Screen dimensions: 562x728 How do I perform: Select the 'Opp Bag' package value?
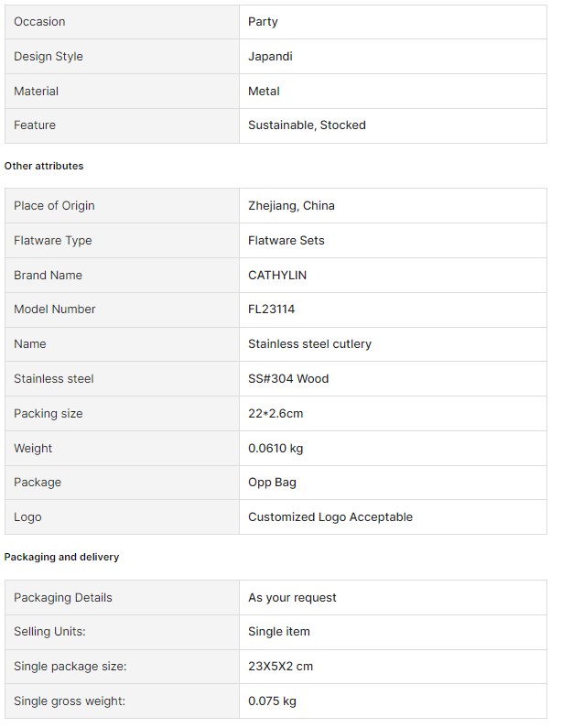(x=272, y=483)
